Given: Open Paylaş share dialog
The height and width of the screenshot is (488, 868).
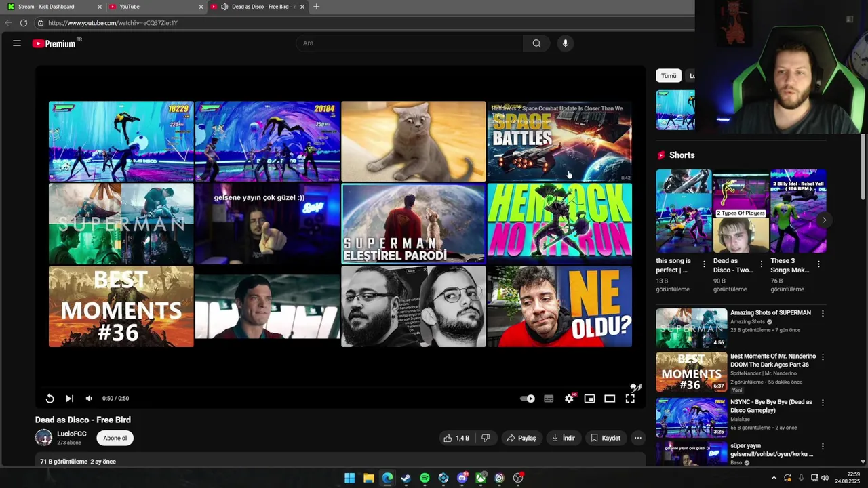Looking at the screenshot, I should [x=521, y=438].
